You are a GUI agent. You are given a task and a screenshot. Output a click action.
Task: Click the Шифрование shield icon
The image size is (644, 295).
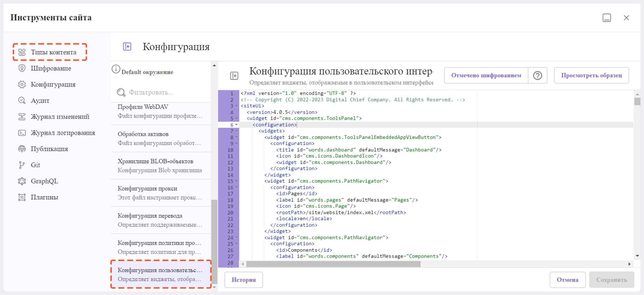22,68
